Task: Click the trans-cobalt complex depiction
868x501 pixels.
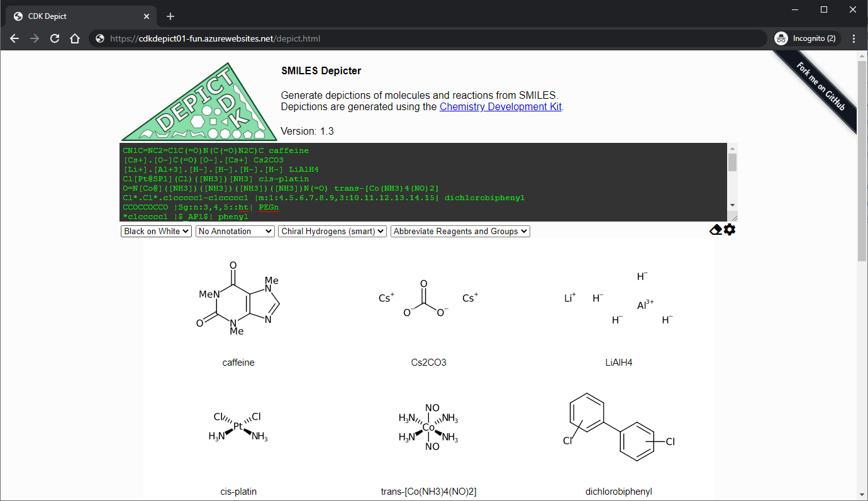Action: pyautogui.click(x=428, y=427)
